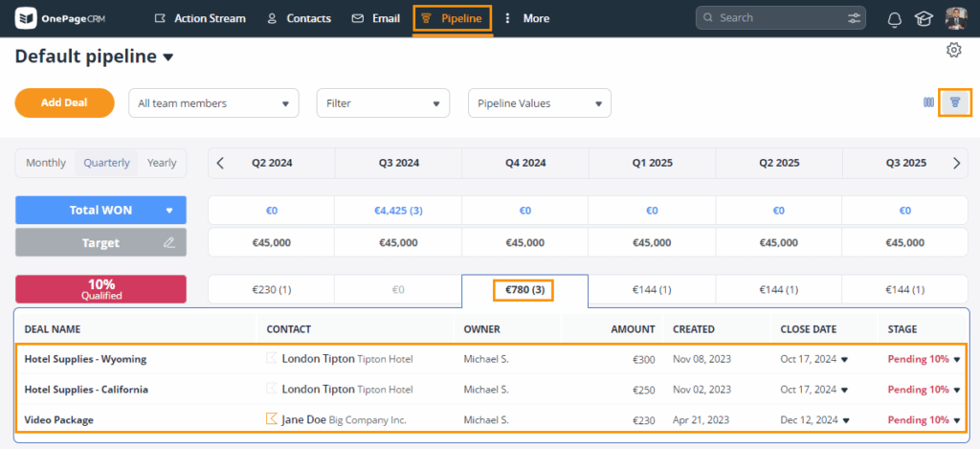
Task: Expand the All team members dropdown
Action: [213, 103]
